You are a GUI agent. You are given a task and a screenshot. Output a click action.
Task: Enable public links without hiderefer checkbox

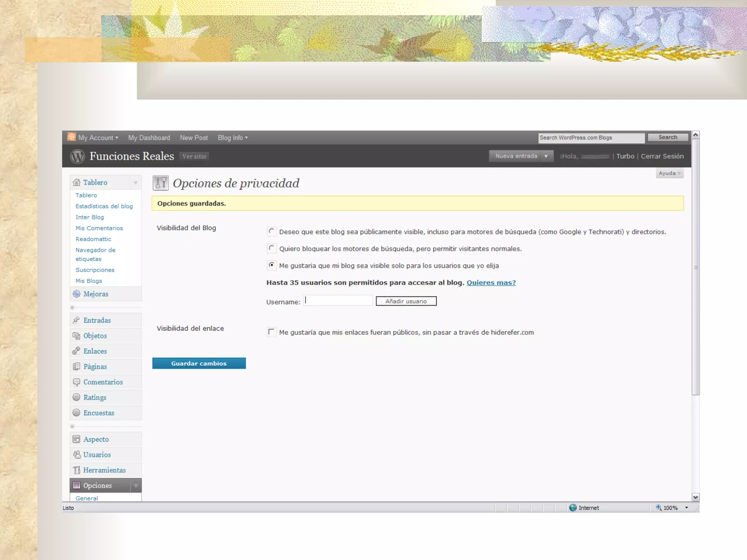point(271,332)
